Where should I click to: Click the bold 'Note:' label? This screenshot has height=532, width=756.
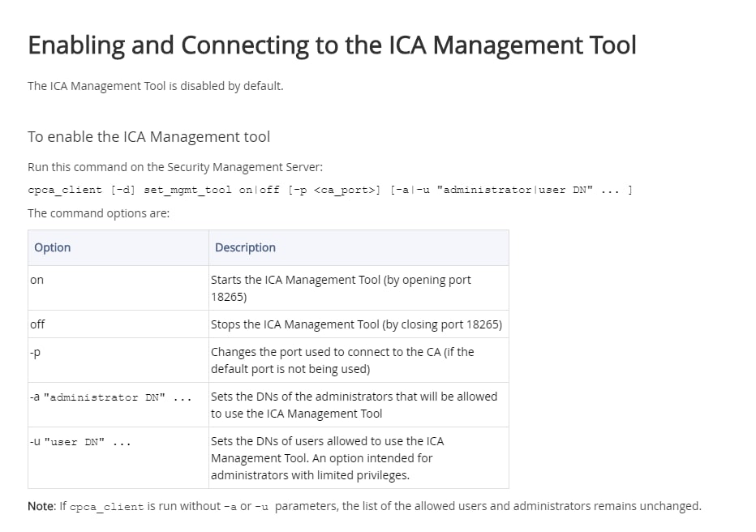(41, 506)
